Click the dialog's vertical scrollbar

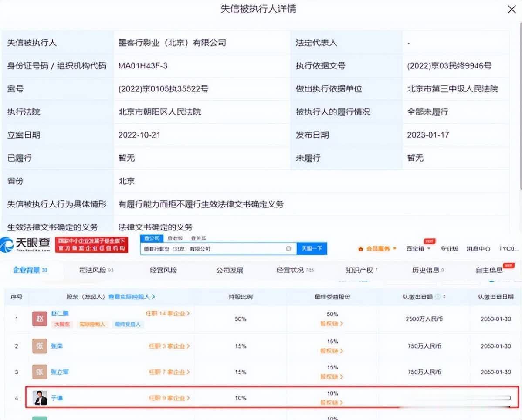point(520,106)
